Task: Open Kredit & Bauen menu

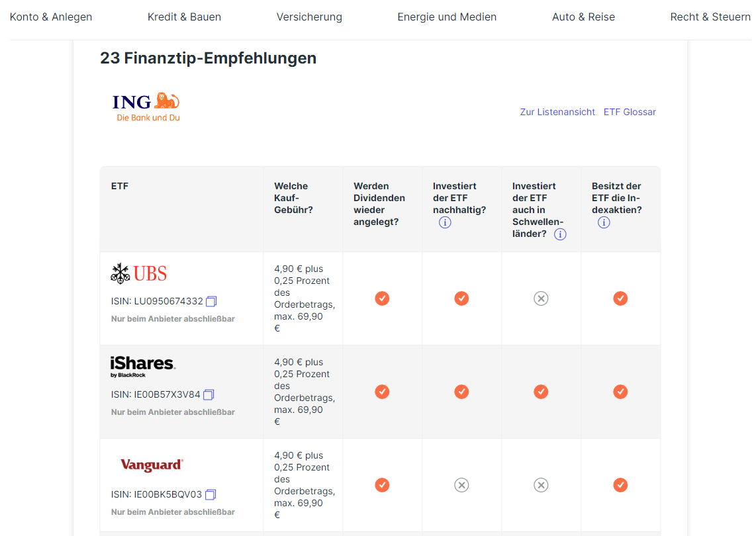Action: (184, 17)
